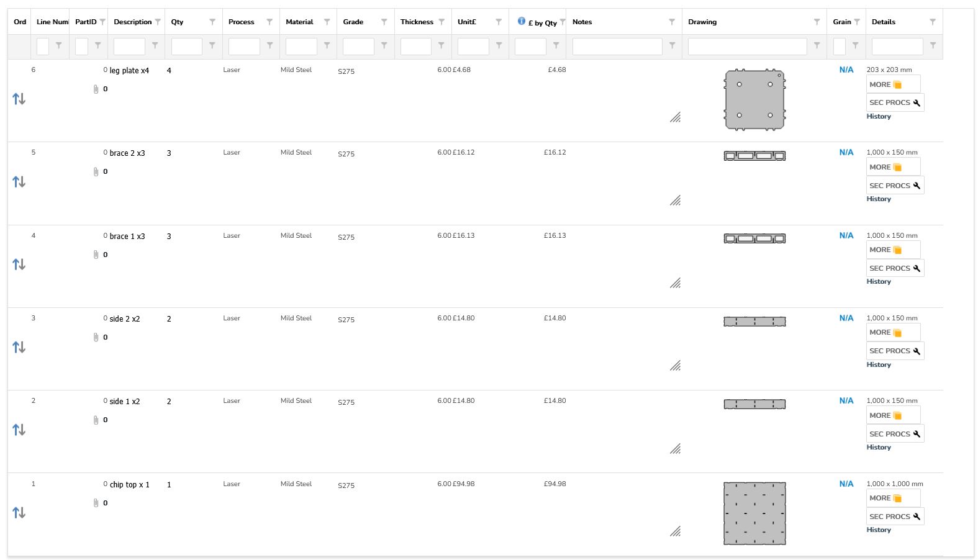Viewport: 978px width, 560px height.
Task: Click the reorder arrows for chip top row
Action: coord(19,513)
